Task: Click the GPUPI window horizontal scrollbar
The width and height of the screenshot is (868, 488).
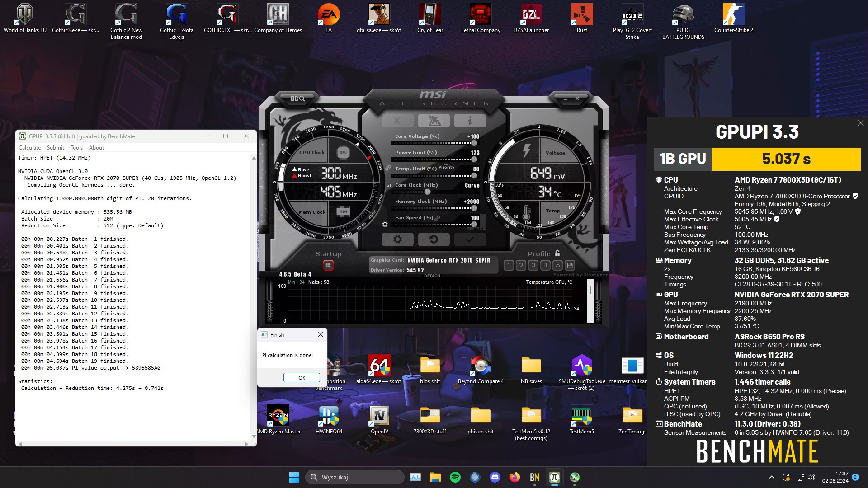Action: 133,444
